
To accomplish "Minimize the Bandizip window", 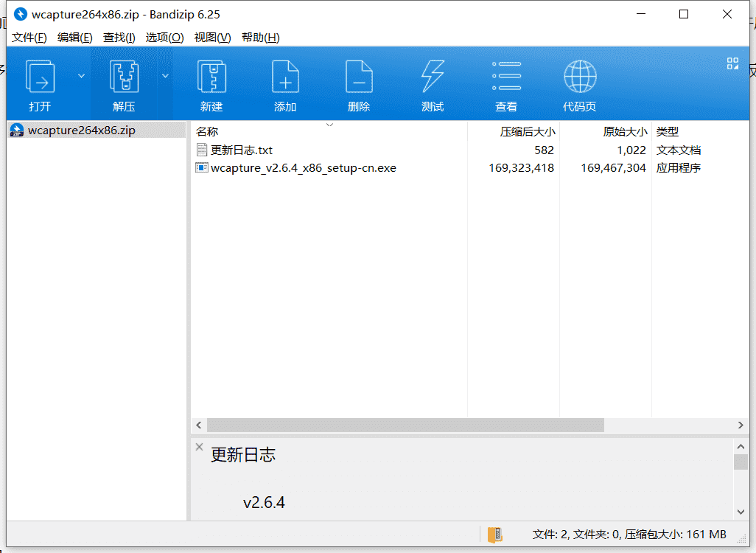I will click(x=641, y=14).
